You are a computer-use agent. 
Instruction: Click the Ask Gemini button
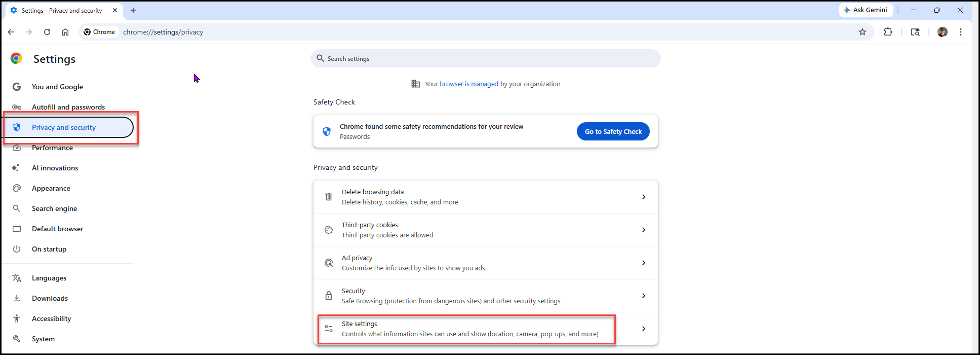(x=865, y=10)
